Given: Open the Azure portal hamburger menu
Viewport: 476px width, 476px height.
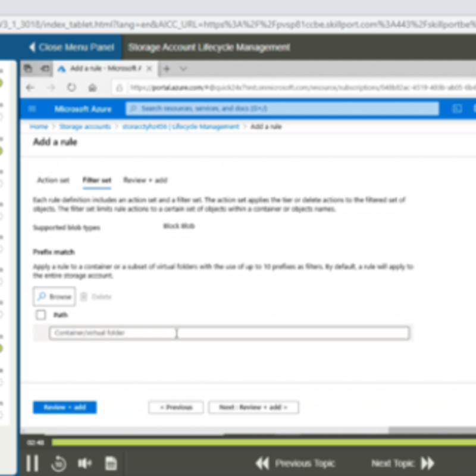Looking at the screenshot, I should click(32, 109).
